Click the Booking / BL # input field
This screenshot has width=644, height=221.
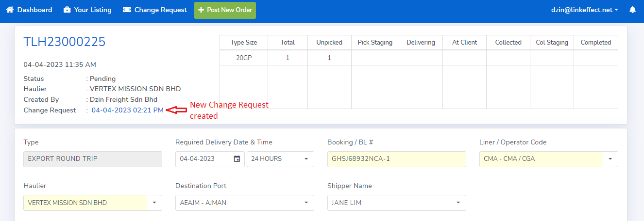[x=396, y=159]
